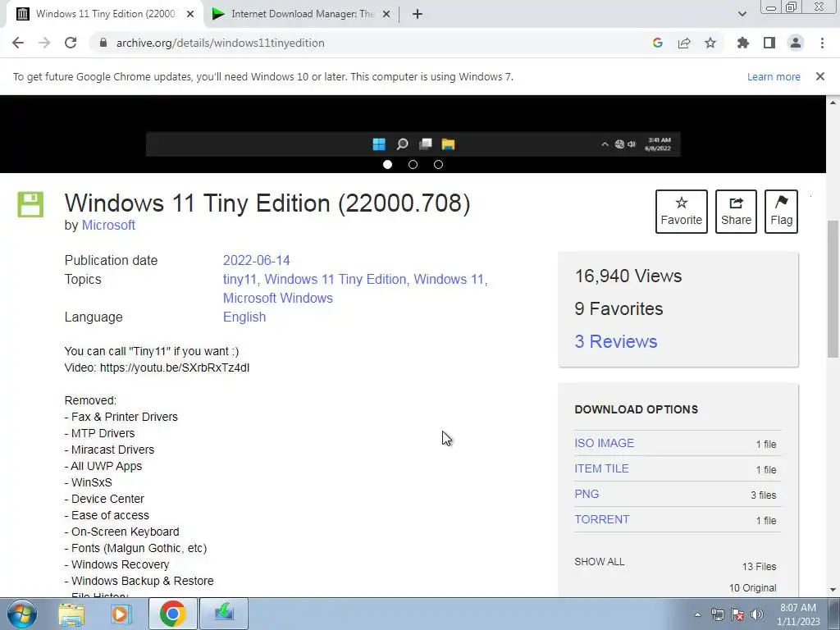840x630 pixels.
Task: Open the English language link
Action: pos(244,317)
